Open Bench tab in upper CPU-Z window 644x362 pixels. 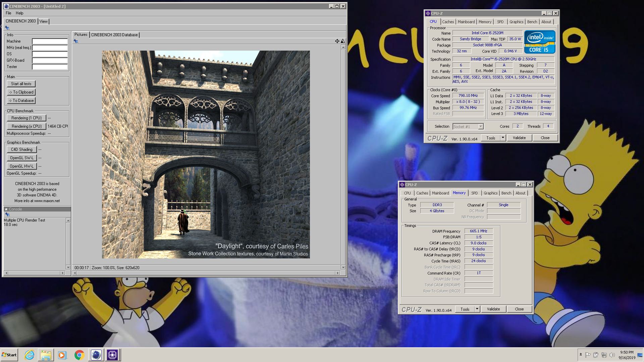click(532, 22)
